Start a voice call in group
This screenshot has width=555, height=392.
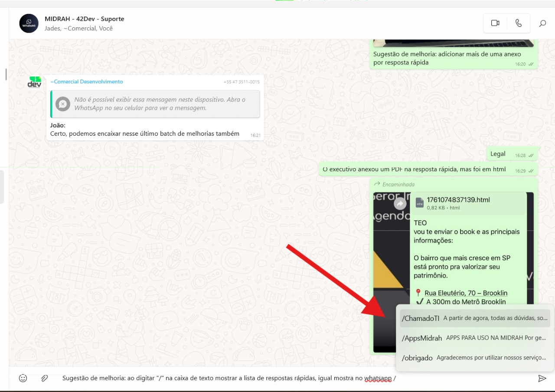[x=519, y=23]
